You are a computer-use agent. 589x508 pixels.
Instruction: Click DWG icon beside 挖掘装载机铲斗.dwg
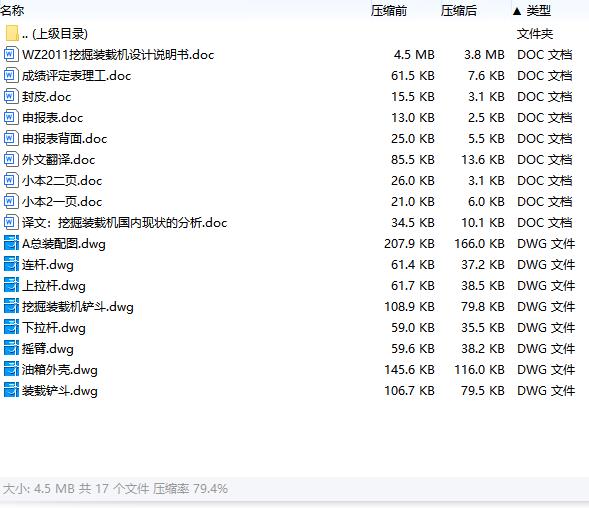pos(11,306)
